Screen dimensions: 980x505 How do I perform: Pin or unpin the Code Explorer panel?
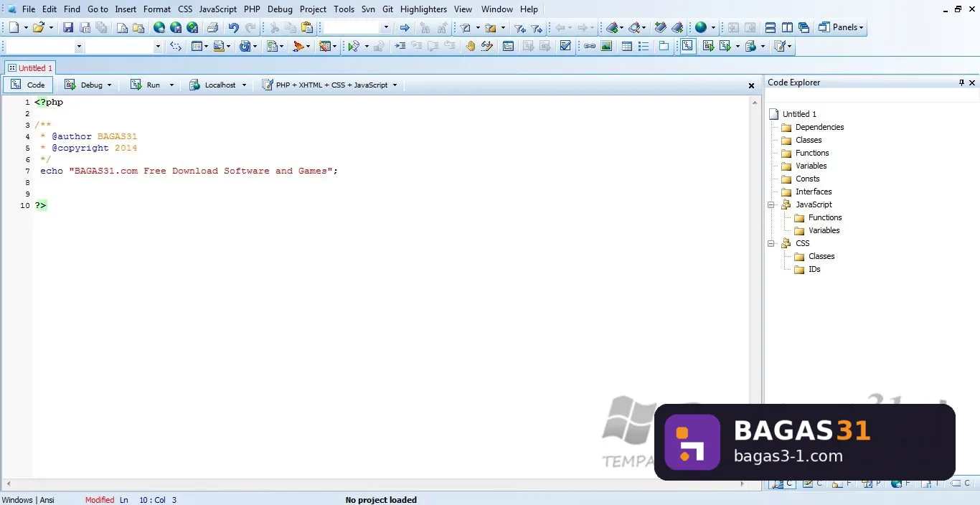pyautogui.click(x=962, y=82)
